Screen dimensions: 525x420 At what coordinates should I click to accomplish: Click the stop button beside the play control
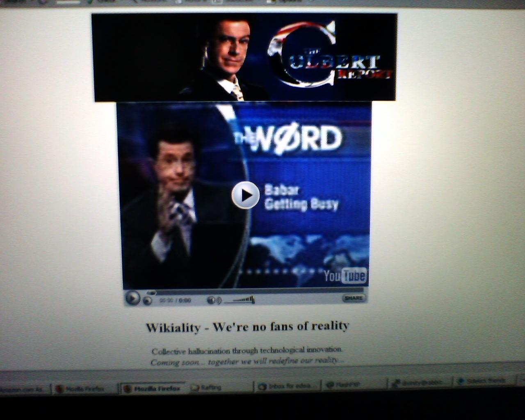click(x=148, y=301)
